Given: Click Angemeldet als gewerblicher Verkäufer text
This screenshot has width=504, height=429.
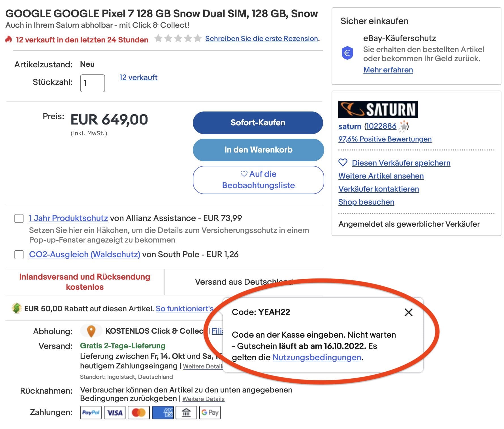Looking at the screenshot, I should pyautogui.click(x=409, y=224).
